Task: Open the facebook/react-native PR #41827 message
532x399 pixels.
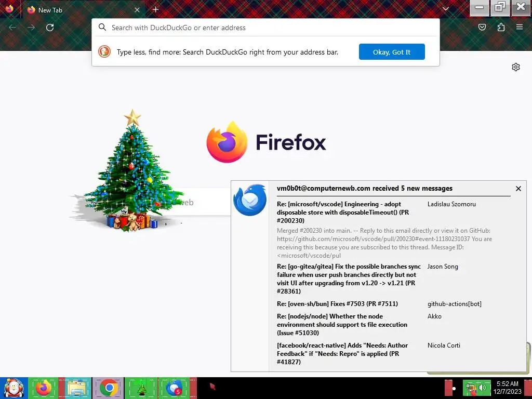Action: tap(342, 353)
